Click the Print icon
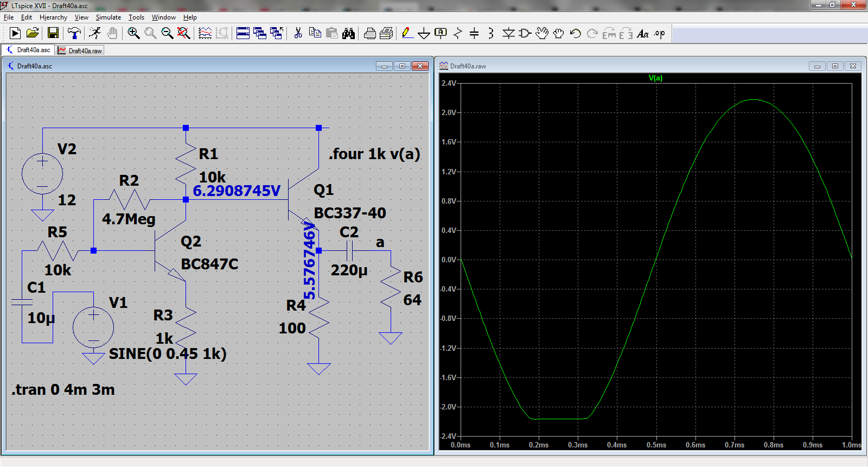Image resolution: width=868 pixels, height=467 pixels. click(x=369, y=34)
